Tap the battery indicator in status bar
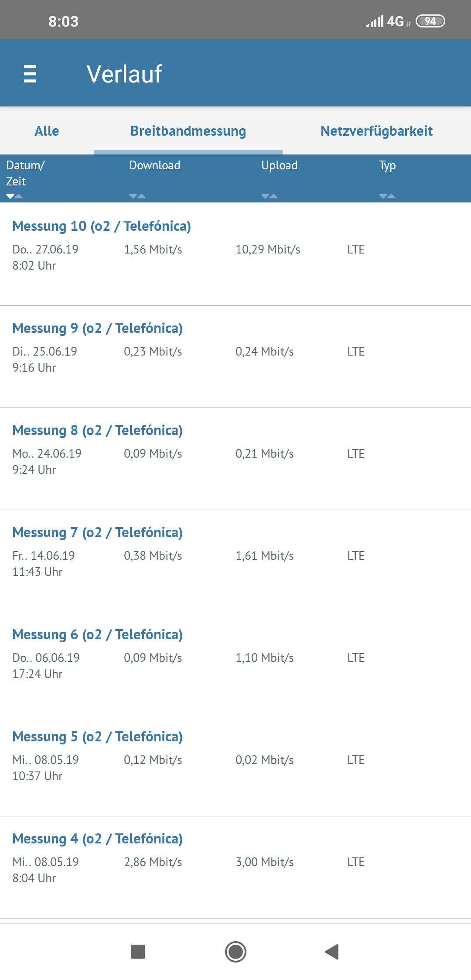Image resolution: width=471 pixels, height=980 pixels. [x=430, y=21]
